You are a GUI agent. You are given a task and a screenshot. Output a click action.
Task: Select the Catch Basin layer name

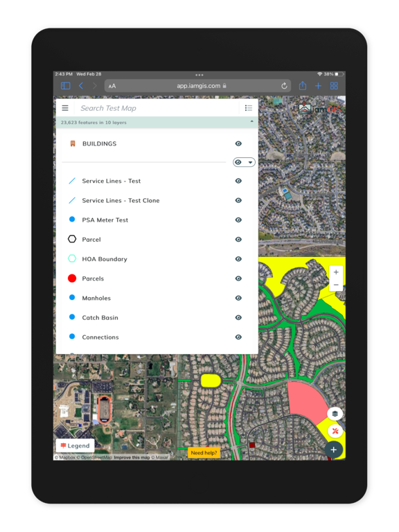(x=100, y=317)
